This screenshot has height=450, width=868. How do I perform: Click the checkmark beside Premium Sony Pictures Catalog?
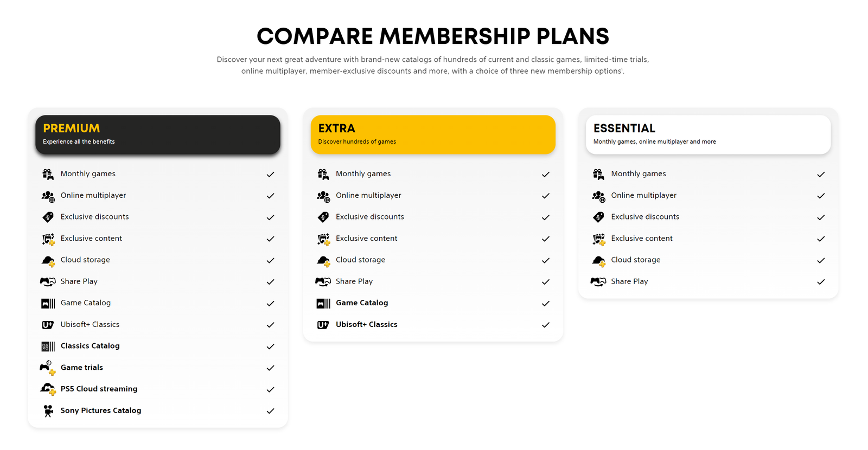[x=270, y=411]
